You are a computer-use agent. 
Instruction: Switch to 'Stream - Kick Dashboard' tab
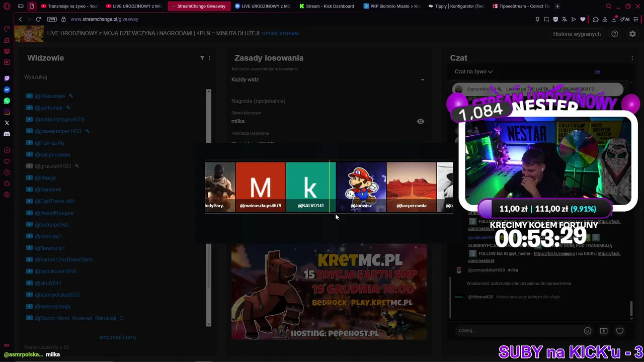click(x=327, y=6)
